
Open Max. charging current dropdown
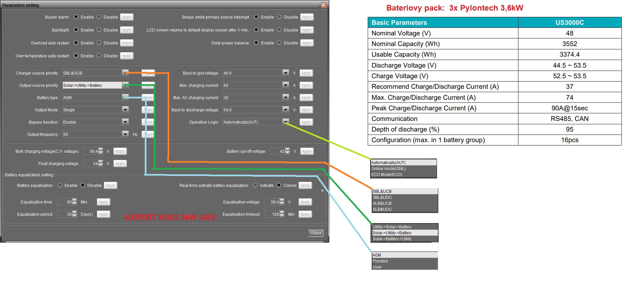coord(286,85)
